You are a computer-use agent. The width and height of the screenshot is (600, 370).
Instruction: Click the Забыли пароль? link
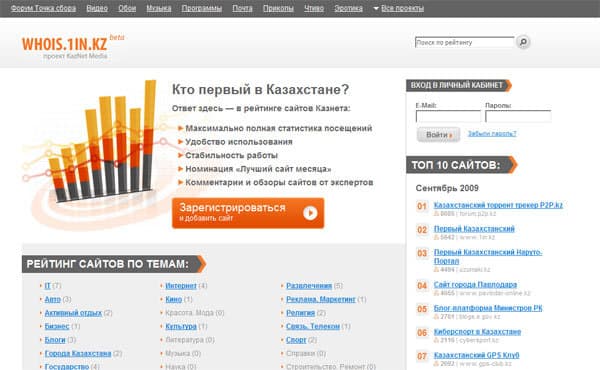[492, 134]
